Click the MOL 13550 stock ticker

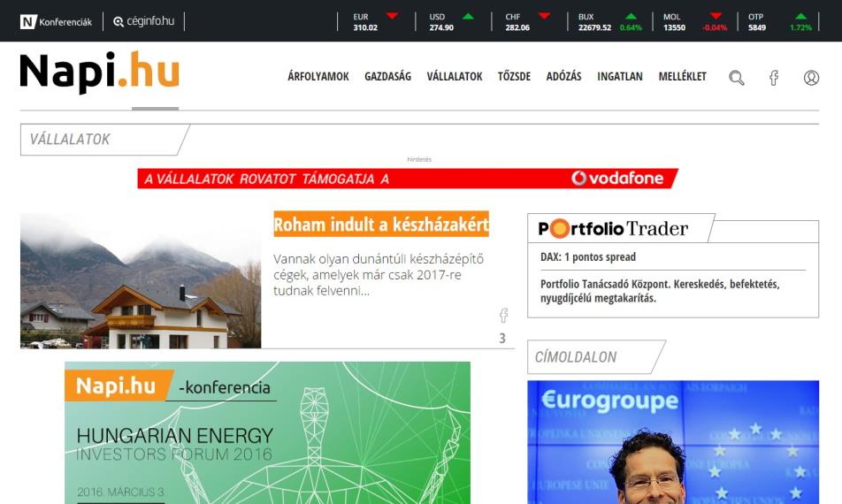coord(695,22)
